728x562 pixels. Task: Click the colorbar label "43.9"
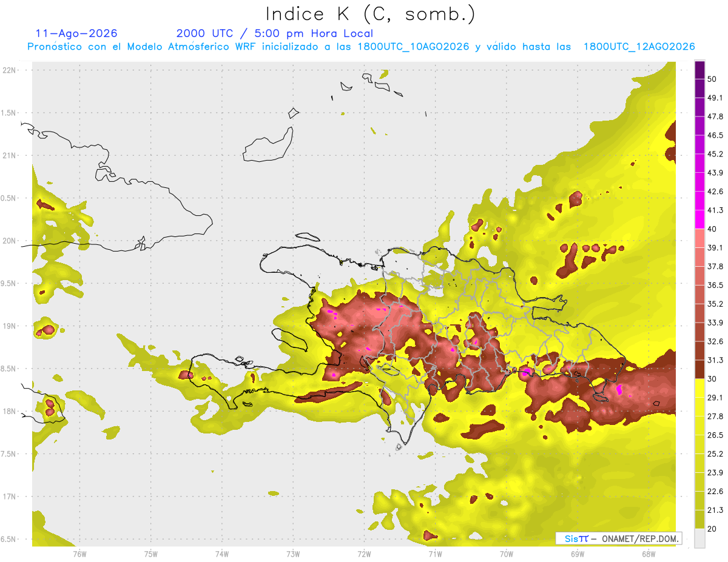coord(715,173)
